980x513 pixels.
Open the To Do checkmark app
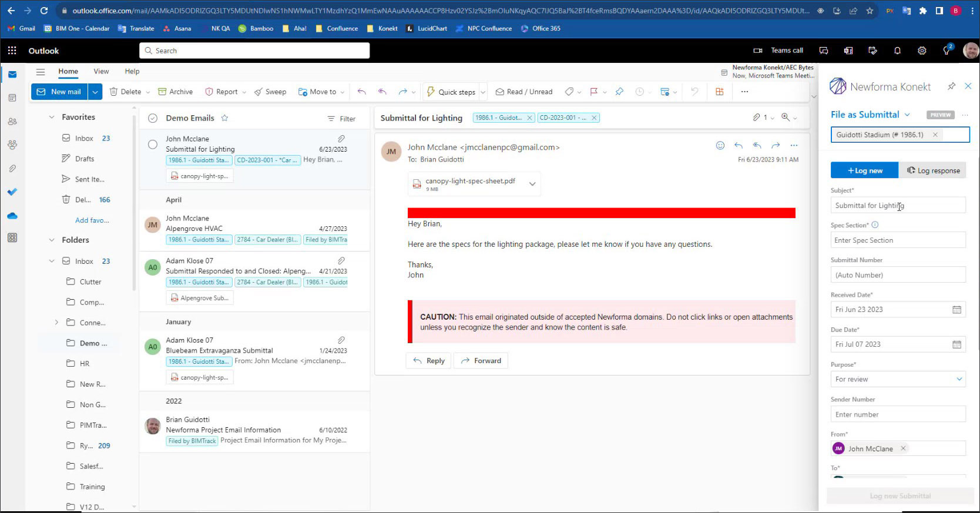coord(12,192)
